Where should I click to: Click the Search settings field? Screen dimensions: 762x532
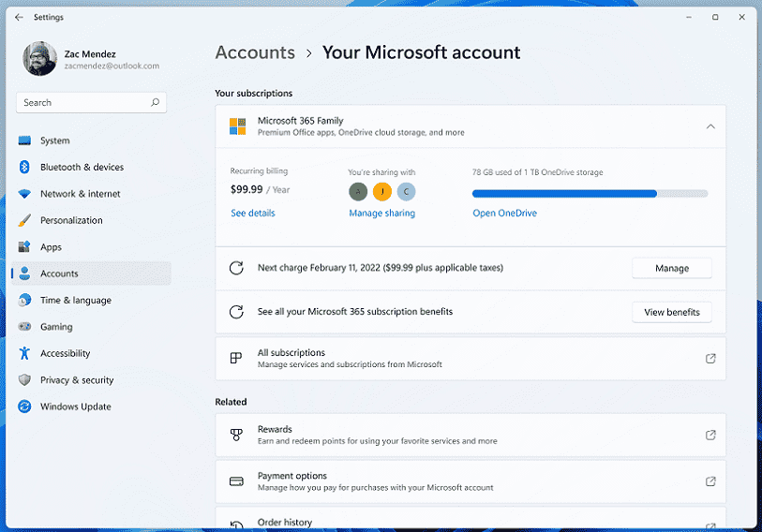pos(91,102)
